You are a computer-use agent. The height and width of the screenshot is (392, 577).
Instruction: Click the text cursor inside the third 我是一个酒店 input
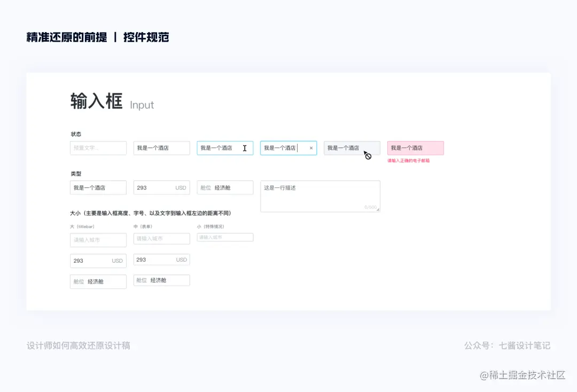point(245,148)
